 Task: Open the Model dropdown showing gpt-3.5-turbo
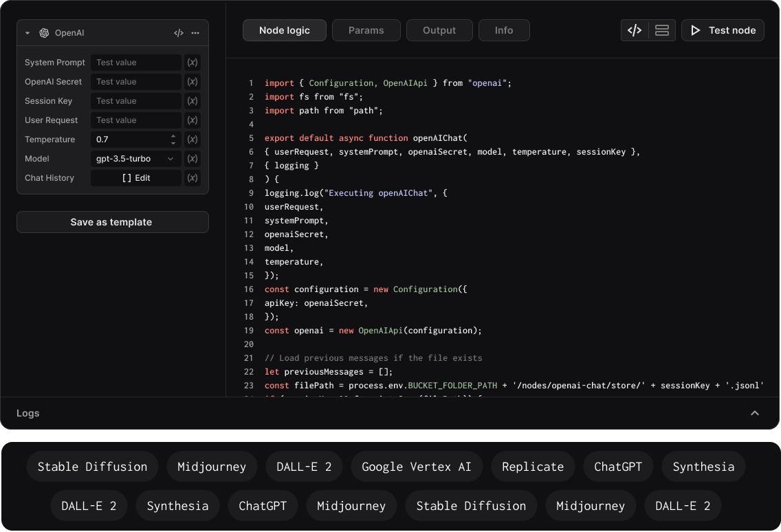(135, 158)
